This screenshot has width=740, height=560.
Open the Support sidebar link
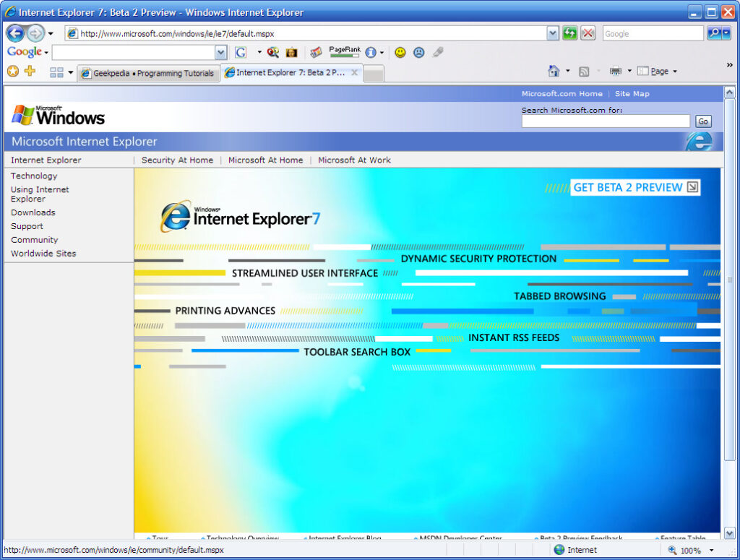(x=27, y=226)
